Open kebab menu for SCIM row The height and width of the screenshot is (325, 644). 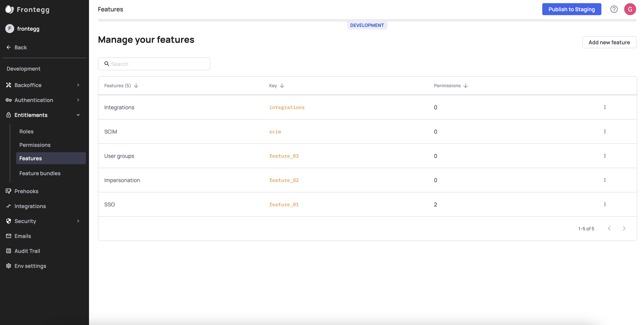click(605, 131)
